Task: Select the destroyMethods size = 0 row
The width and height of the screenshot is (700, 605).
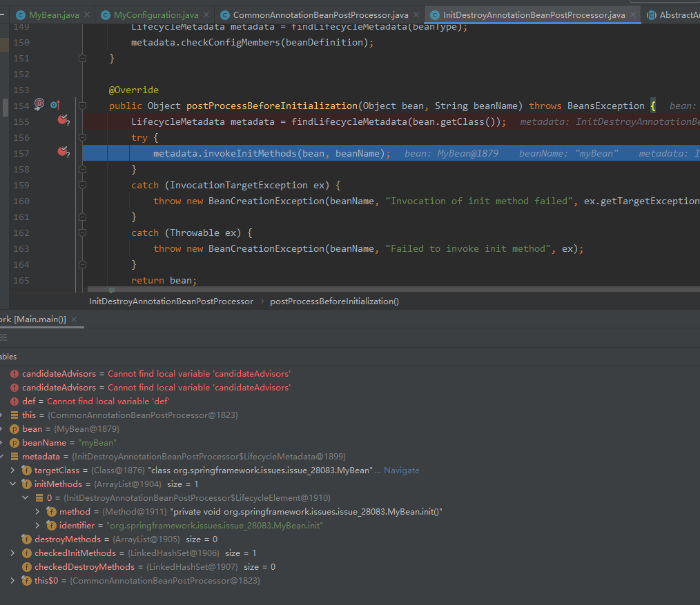Action: [350, 539]
